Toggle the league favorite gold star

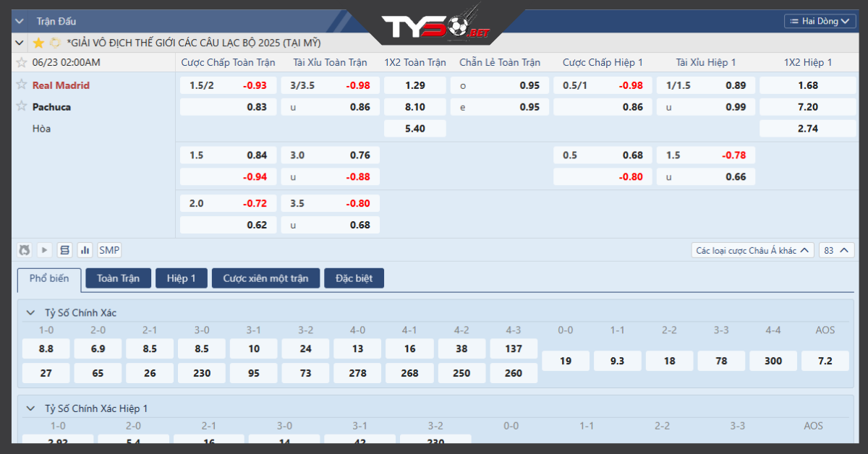click(x=38, y=43)
